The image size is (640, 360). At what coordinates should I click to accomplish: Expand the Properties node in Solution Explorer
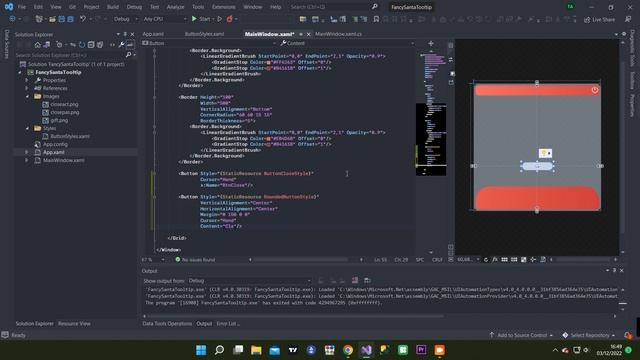coord(27,80)
